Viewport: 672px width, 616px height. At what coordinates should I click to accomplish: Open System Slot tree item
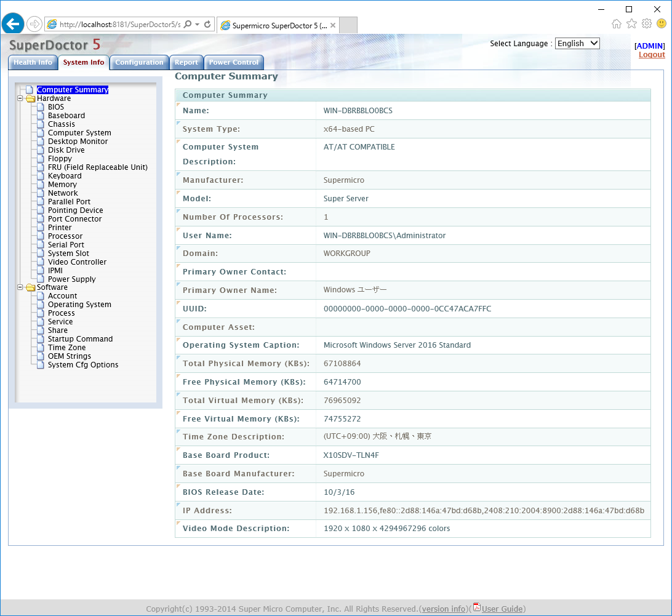coord(68,254)
